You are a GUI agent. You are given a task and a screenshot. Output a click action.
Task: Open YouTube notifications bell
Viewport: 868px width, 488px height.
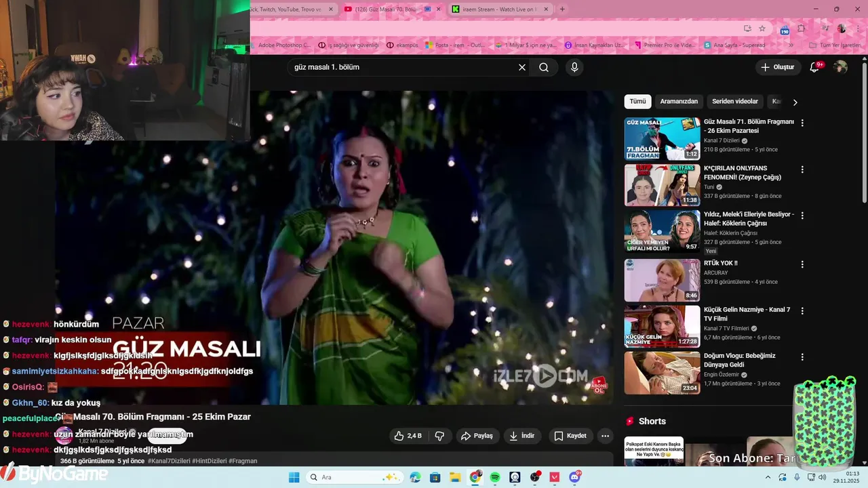click(815, 67)
